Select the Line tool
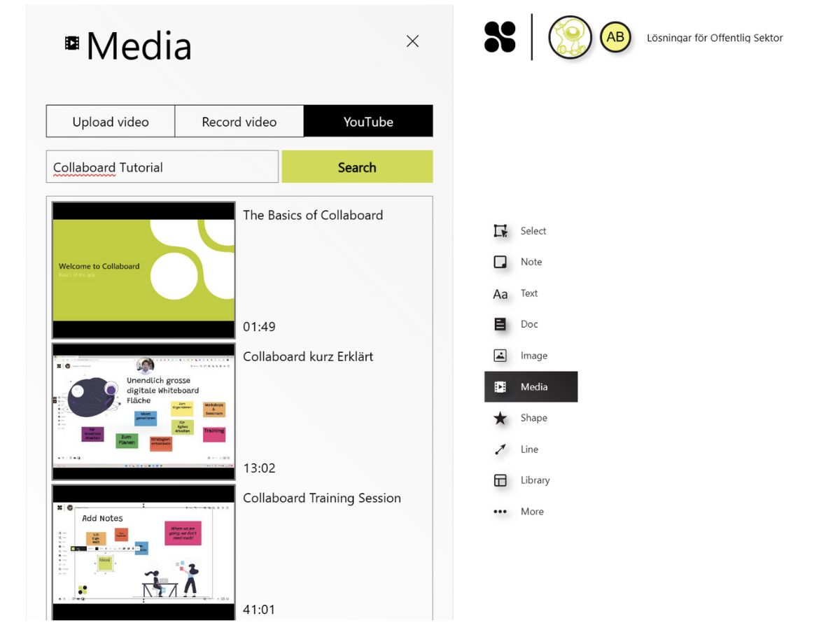Screen dimensions: 840x630 [531, 449]
